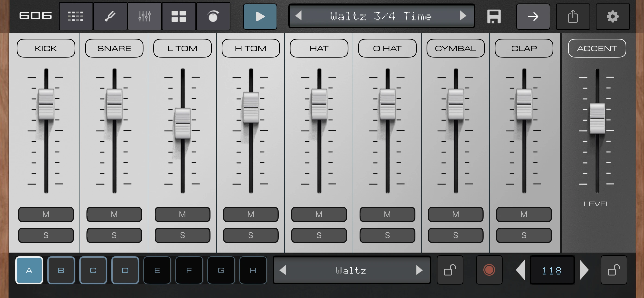Click the KICK volume fader handle

tap(46, 104)
